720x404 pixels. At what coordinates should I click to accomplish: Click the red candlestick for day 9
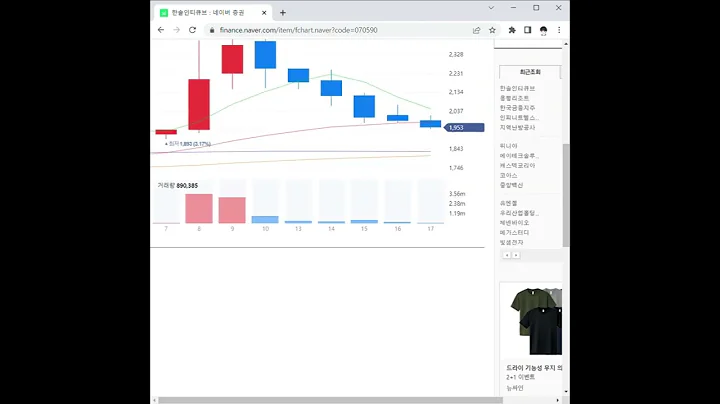(232, 59)
